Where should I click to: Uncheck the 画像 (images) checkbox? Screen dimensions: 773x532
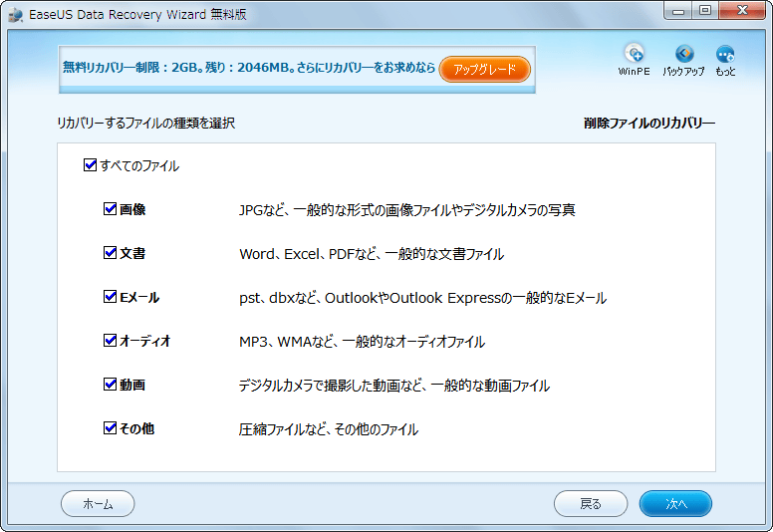110,209
